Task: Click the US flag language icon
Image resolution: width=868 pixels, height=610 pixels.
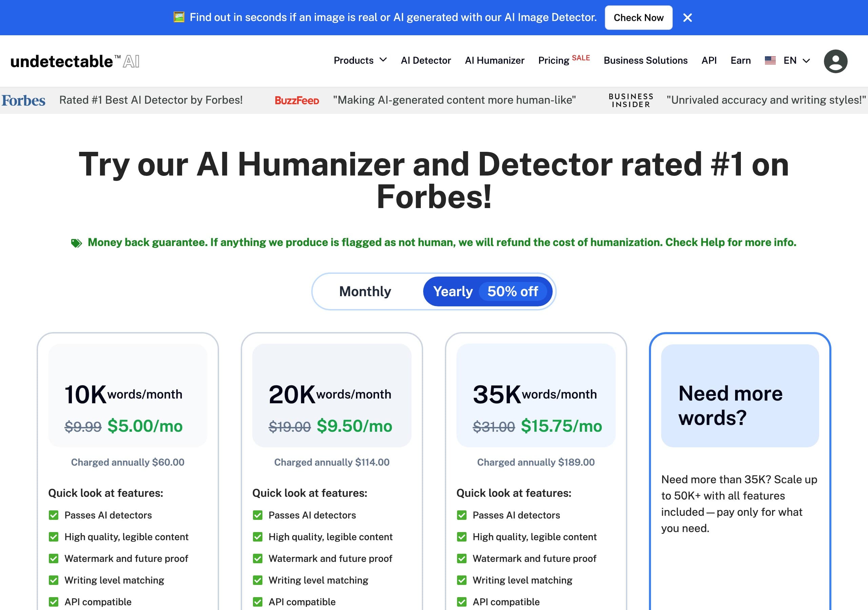Action: [770, 60]
